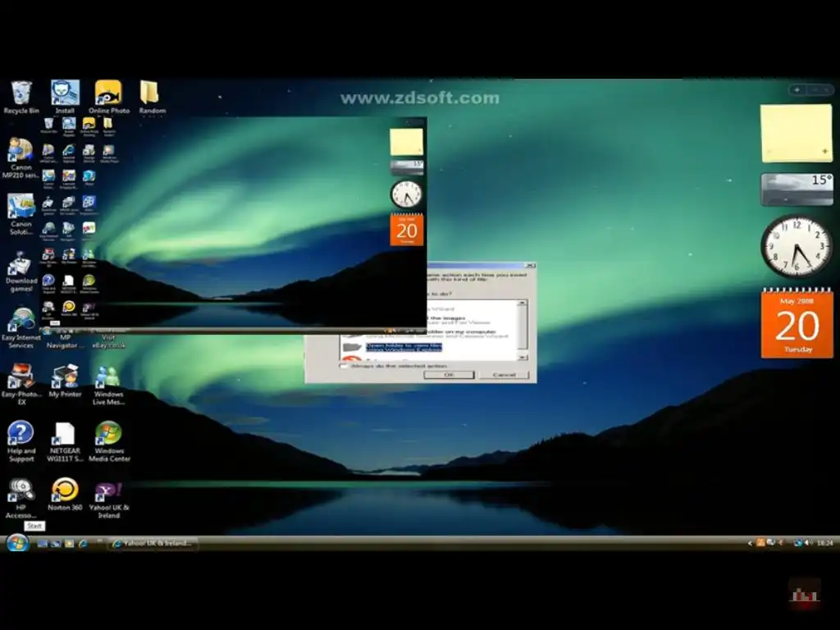This screenshot has height=630, width=840.
Task: Click Cancel in the AutoPlay dialog
Action: click(504, 375)
